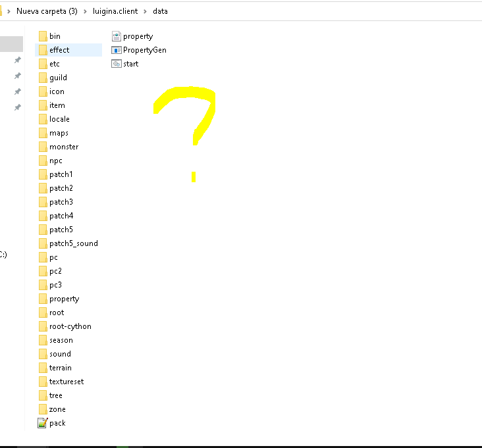Select the effect folder icon
Image resolution: width=482 pixels, height=448 pixels.
tap(43, 50)
